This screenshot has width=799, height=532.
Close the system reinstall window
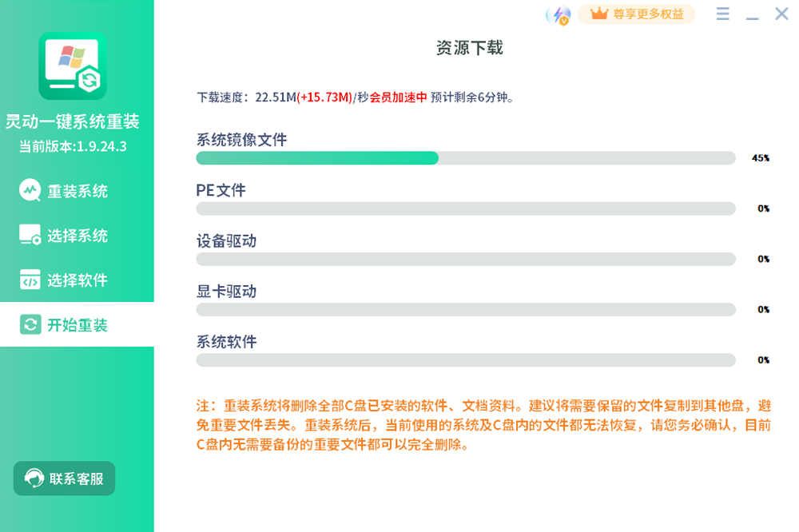pyautogui.click(x=781, y=14)
